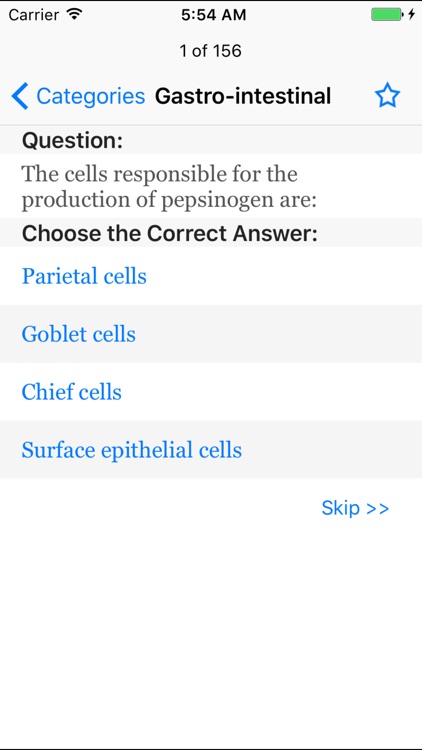Tap the star icon to bookmark question
Screen dimensions: 422x750
click(387, 96)
